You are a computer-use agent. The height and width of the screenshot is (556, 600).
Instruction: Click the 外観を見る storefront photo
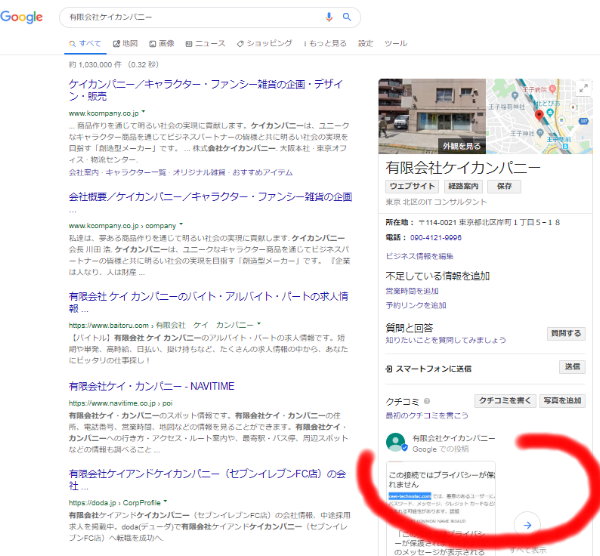coord(431,115)
